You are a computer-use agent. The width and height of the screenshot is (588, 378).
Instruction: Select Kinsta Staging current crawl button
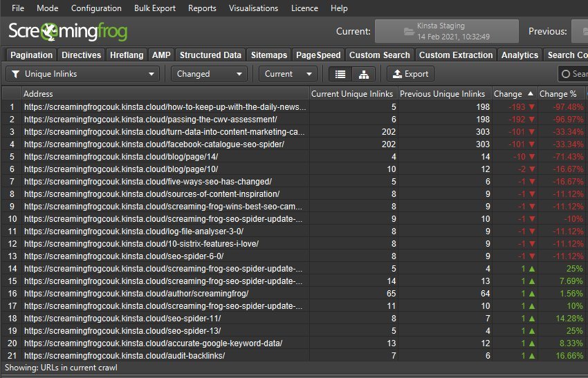click(446, 31)
